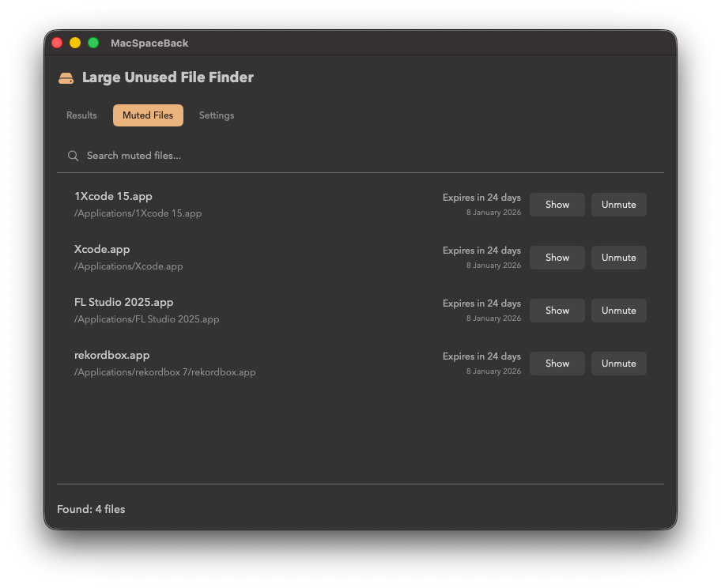Click the magnifying glass search icon
721x588 pixels.
point(73,156)
